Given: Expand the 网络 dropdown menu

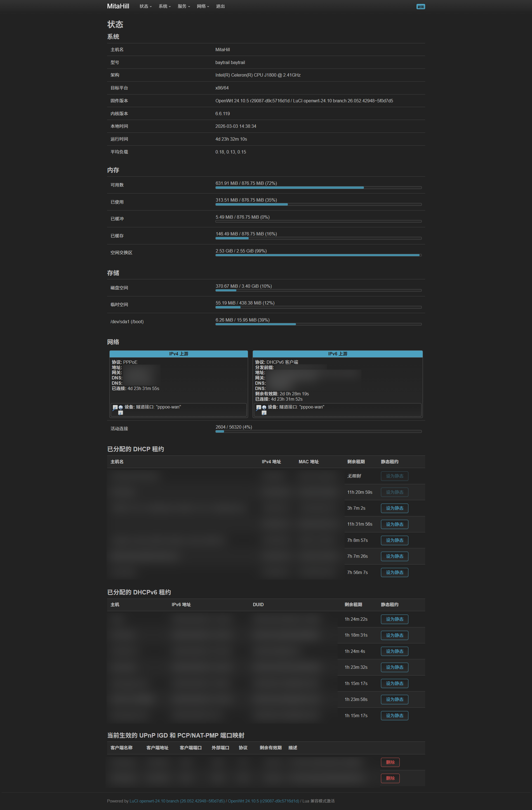Looking at the screenshot, I should [x=203, y=6].
